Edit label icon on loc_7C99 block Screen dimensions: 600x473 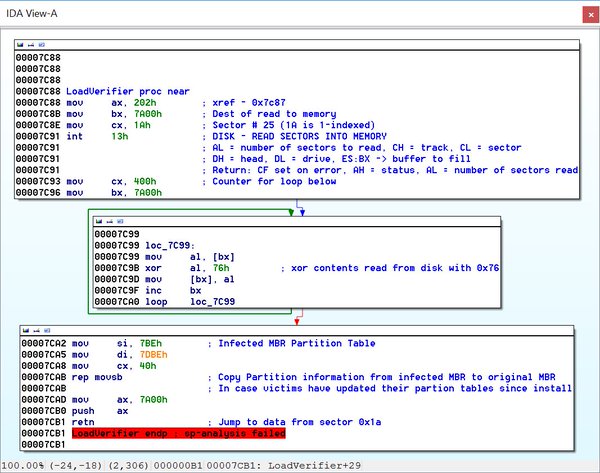click(110, 221)
